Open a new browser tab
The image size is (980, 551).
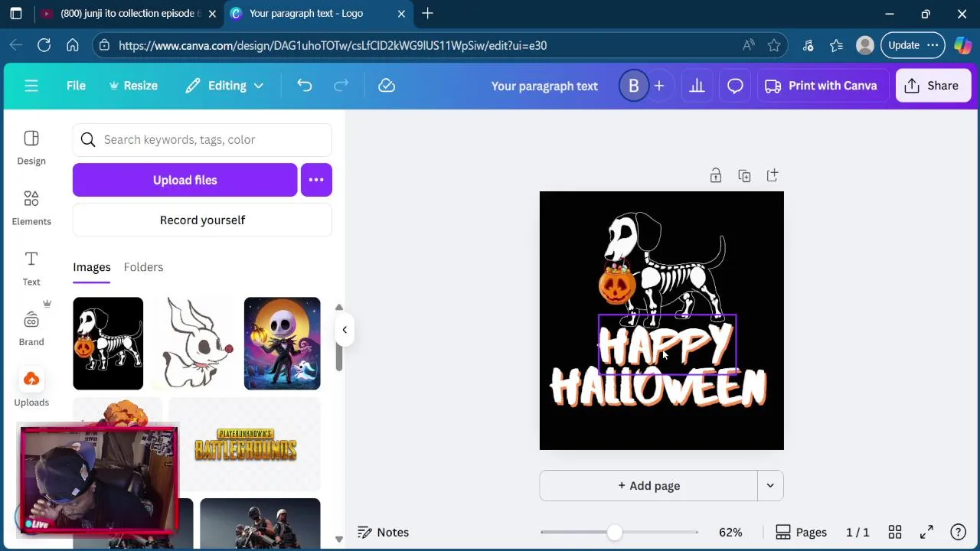click(427, 14)
